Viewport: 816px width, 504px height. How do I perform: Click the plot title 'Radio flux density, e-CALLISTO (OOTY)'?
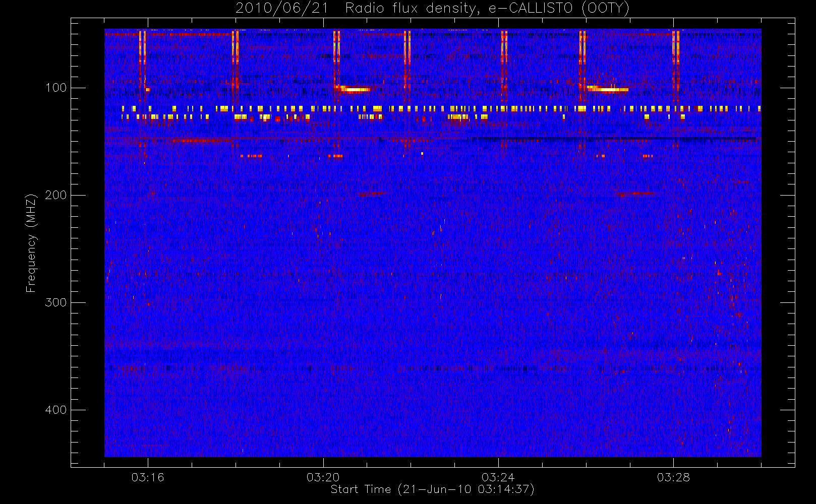[487, 8]
